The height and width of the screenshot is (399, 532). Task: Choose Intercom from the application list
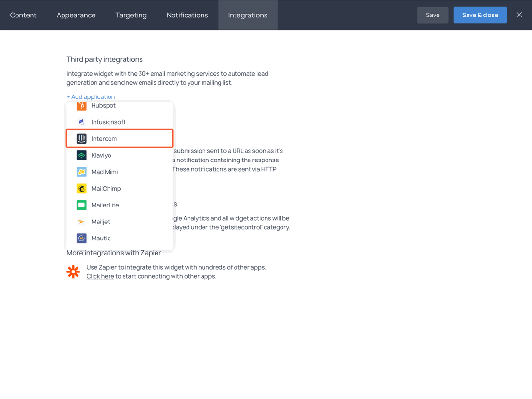(103, 138)
